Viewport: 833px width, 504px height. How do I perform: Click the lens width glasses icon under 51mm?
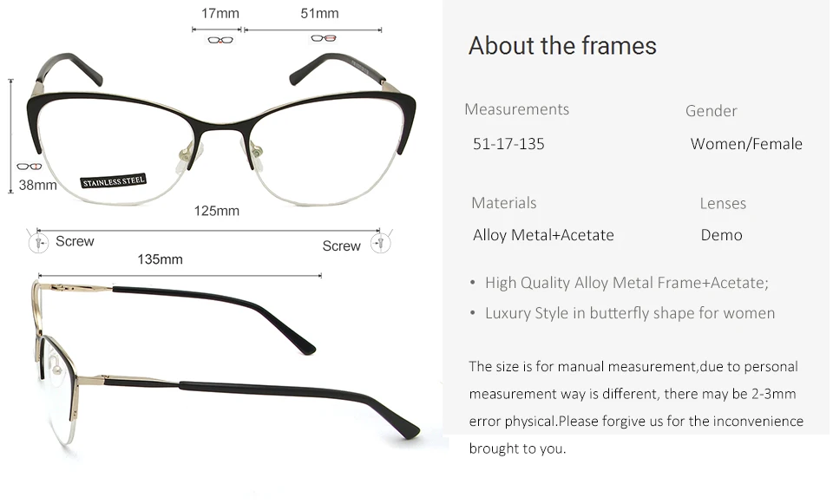tap(324, 38)
